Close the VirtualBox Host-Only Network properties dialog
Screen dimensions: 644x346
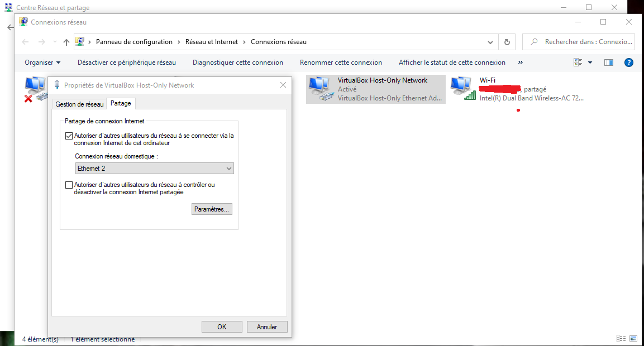(x=283, y=85)
